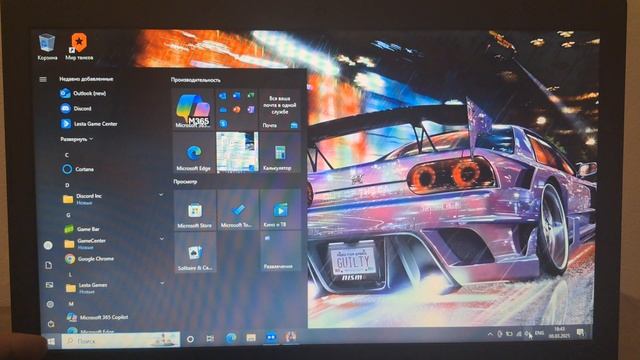
Task: Click the Power icon in Start sidebar
Action: [51, 324]
